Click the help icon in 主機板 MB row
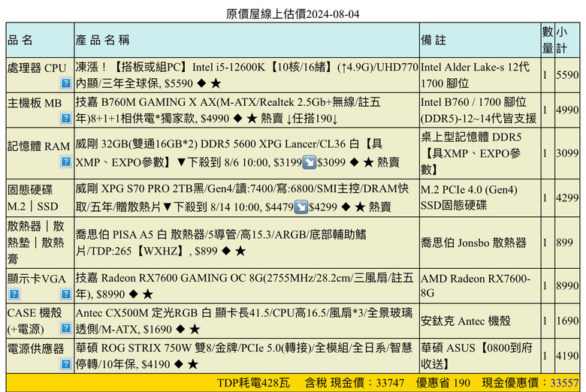This screenshot has height=392, width=586. [66, 119]
